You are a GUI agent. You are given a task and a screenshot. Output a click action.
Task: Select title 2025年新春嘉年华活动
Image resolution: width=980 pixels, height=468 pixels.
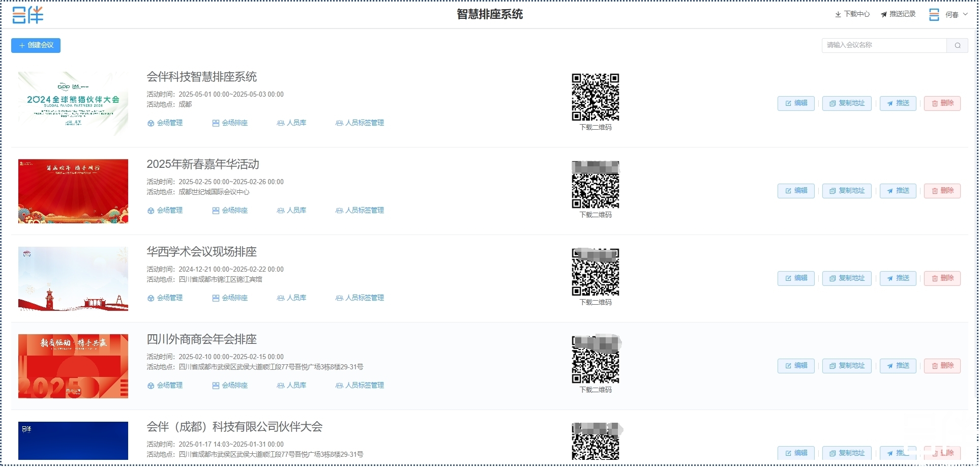203,164
